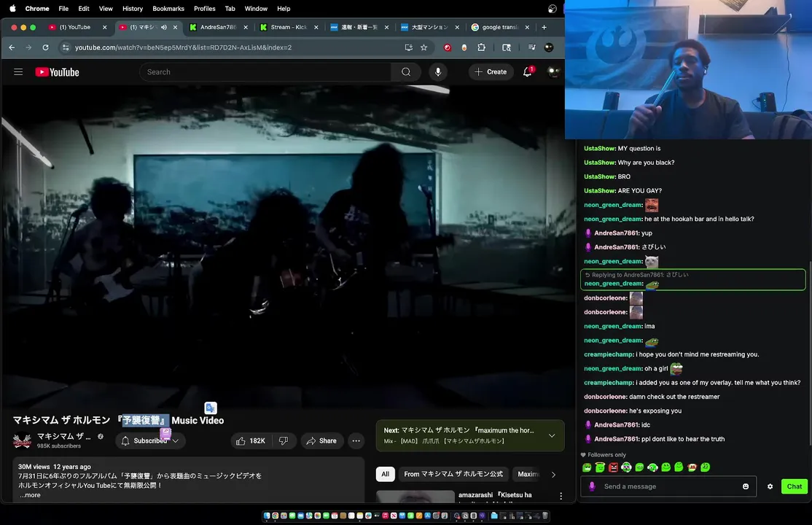Show more filter chips with right arrow
The height and width of the screenshot is (525, 812).
pos(553,474)
